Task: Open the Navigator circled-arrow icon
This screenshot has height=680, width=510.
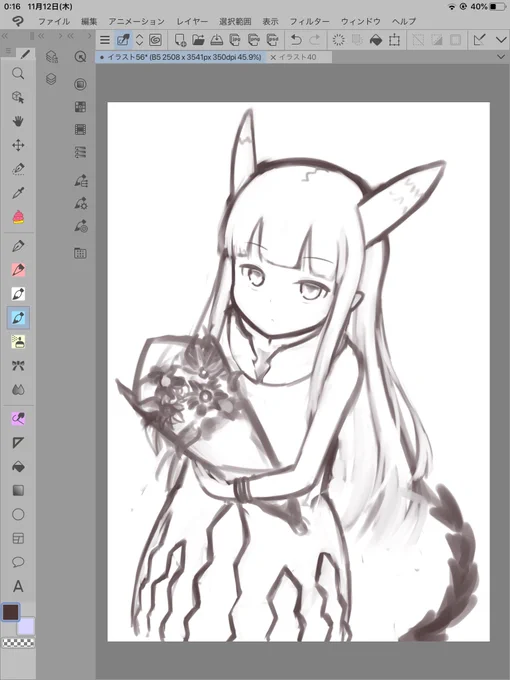Action: [x=80, y=56]
